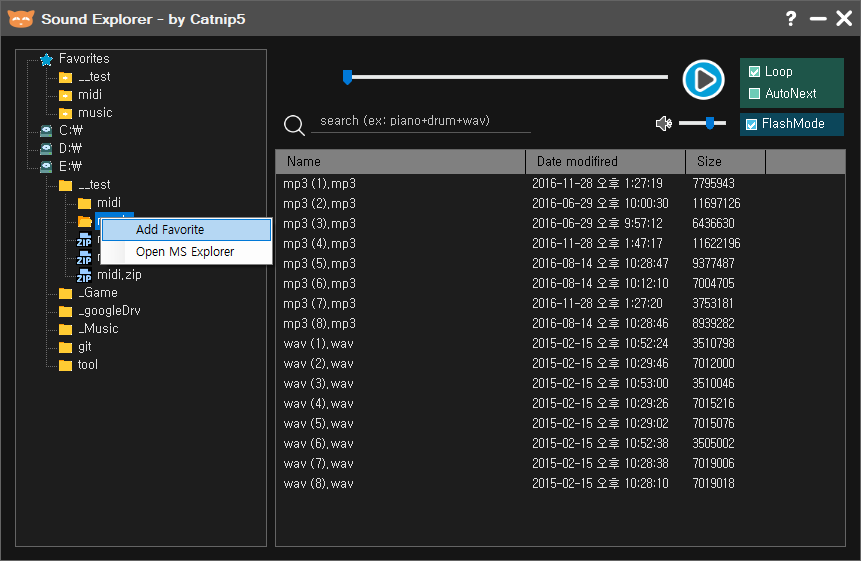Select the C: drive icon
The image size is (861, 561).
(x=46, y=131)
